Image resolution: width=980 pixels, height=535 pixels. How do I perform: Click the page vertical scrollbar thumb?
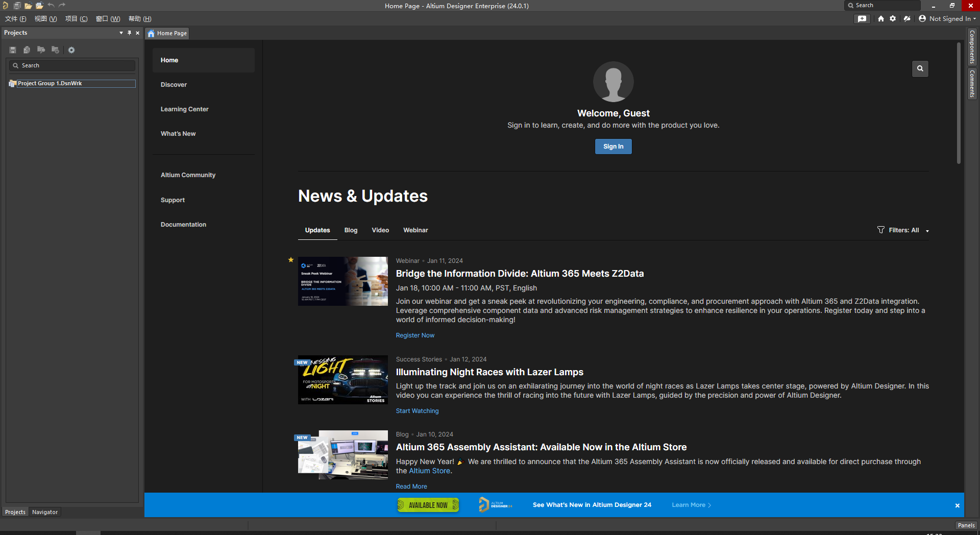click(959, 102)
